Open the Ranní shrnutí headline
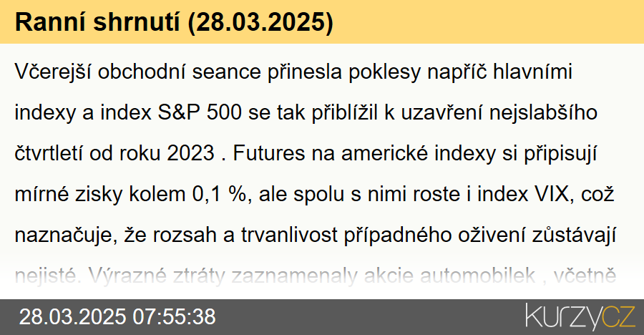 pyautogui.click(x=174, y=21)
